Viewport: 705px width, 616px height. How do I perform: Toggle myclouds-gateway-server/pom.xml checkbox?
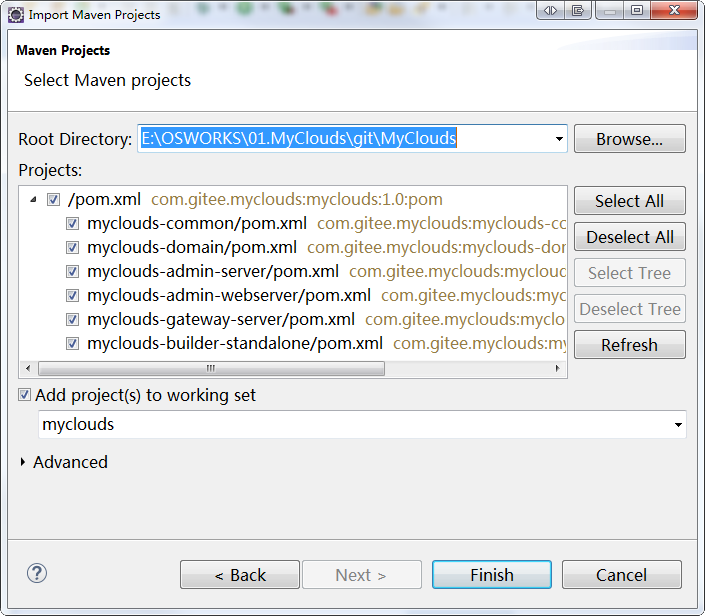coord(72,320)
